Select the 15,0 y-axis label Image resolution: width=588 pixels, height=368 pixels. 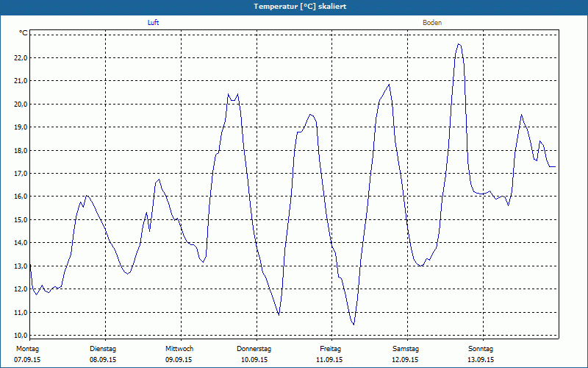(21, 219)
